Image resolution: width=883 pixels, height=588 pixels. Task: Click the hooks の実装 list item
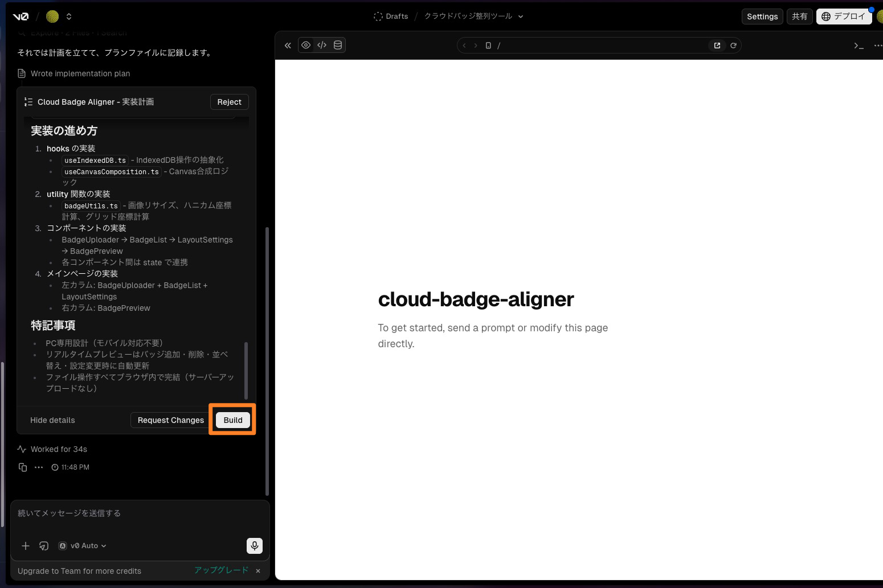71,149
